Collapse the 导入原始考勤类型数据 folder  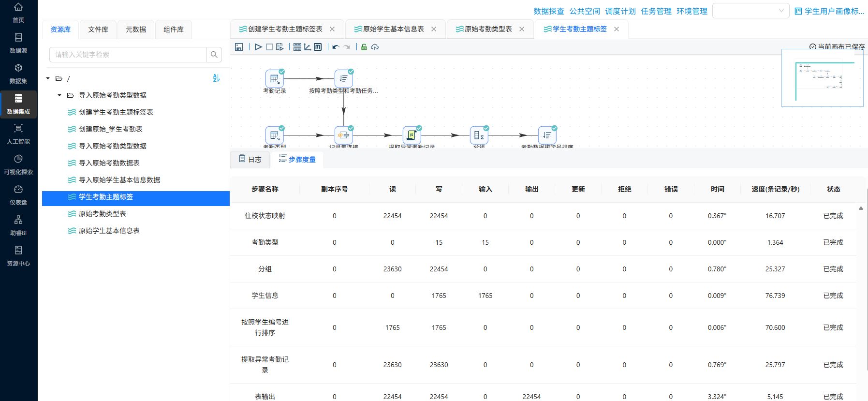(59, 95)
